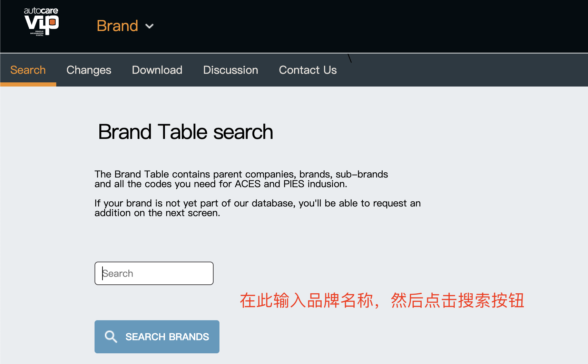The image size is (588, 364).
Task: Open the Discussion tab
Action: [x=231, y=70]
